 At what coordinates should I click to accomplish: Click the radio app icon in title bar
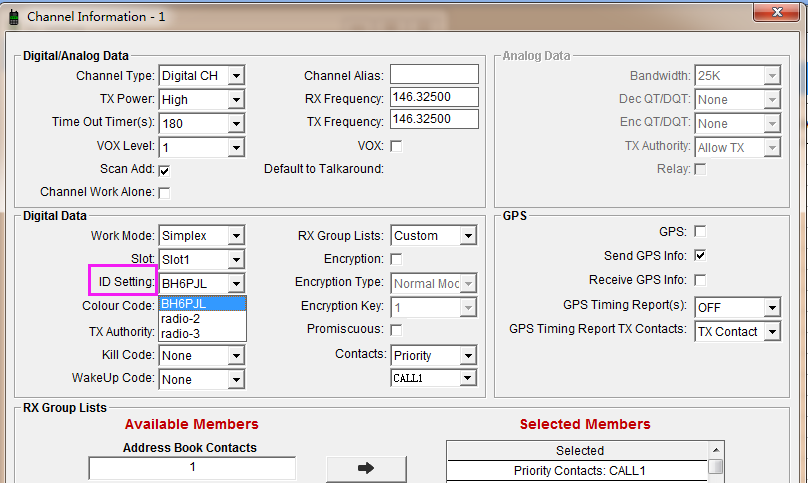(x=14, y=16)
